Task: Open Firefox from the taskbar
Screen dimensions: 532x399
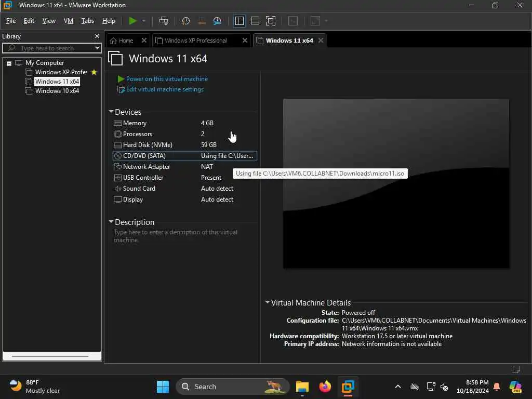Action: tap(325, 387)
